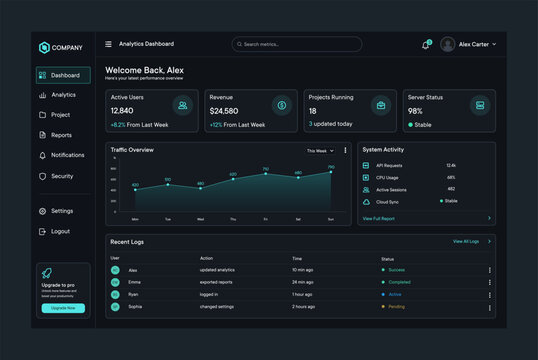Click the Stable label in Server Status
Screen dimensions: 538x360
tap(423, 125)
